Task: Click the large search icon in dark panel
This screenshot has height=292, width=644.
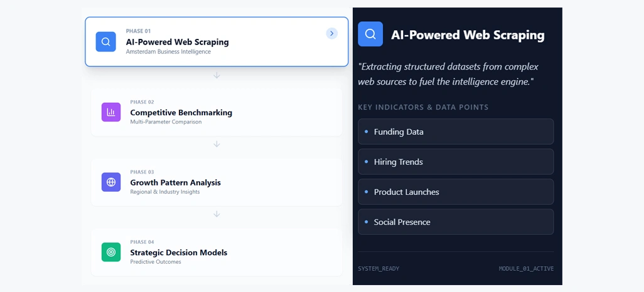Action: pos(370,34)
